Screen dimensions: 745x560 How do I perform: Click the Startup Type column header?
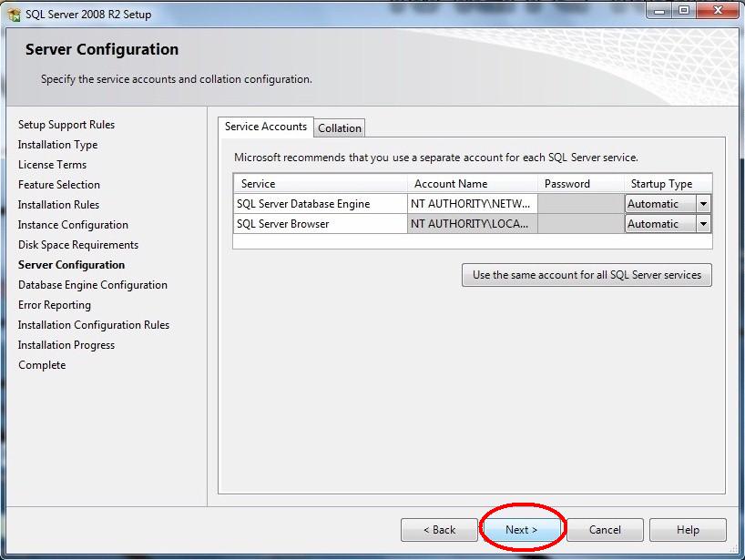click(x=668, y=184)
